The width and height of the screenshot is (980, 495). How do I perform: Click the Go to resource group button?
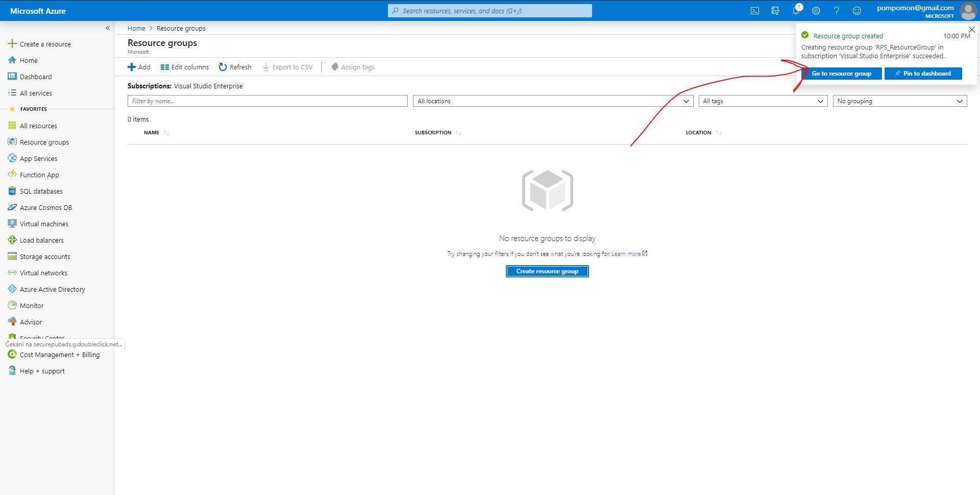click(x=841, y=74)
